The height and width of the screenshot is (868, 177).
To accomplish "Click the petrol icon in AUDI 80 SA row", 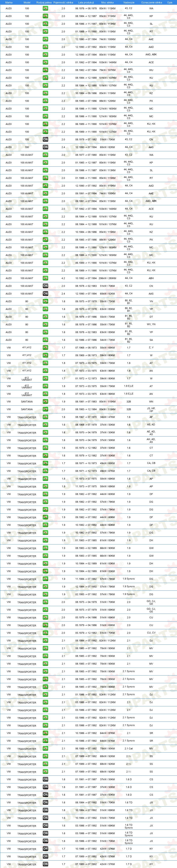I will pos(45,340).
